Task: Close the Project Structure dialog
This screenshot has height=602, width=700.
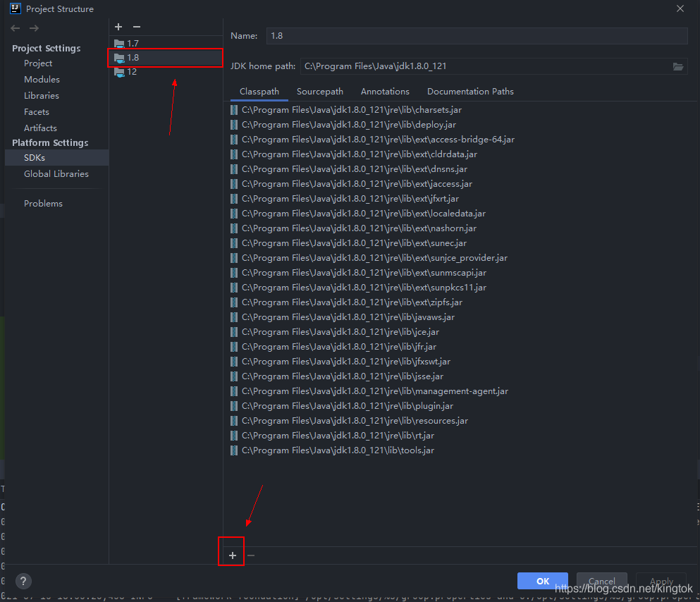Action: pos(680,9)
